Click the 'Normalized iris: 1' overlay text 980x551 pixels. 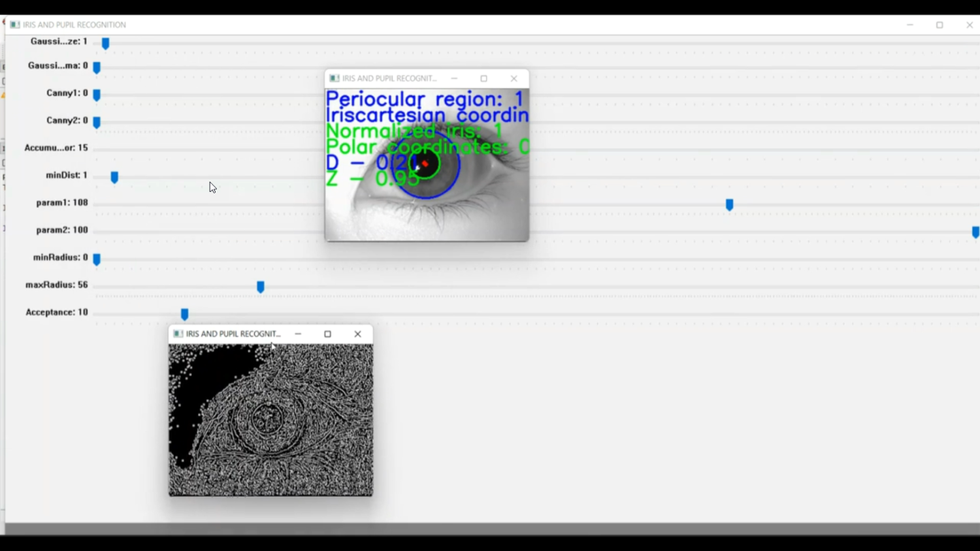point(414,131)
